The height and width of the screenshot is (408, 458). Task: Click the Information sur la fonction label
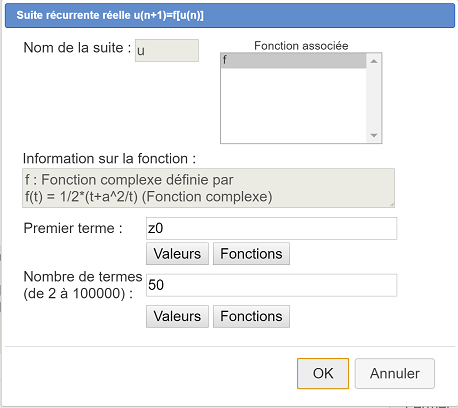pos(109,159)
